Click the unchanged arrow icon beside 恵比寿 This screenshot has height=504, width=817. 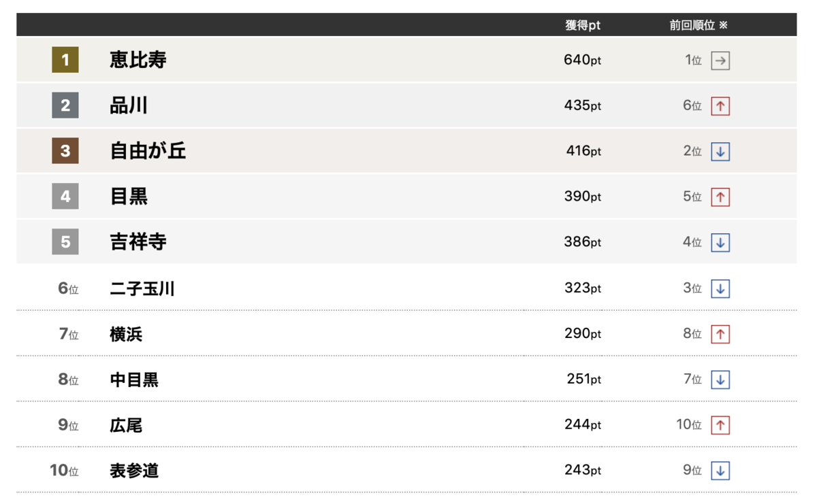pyautogui.click(x=720, y=61)
